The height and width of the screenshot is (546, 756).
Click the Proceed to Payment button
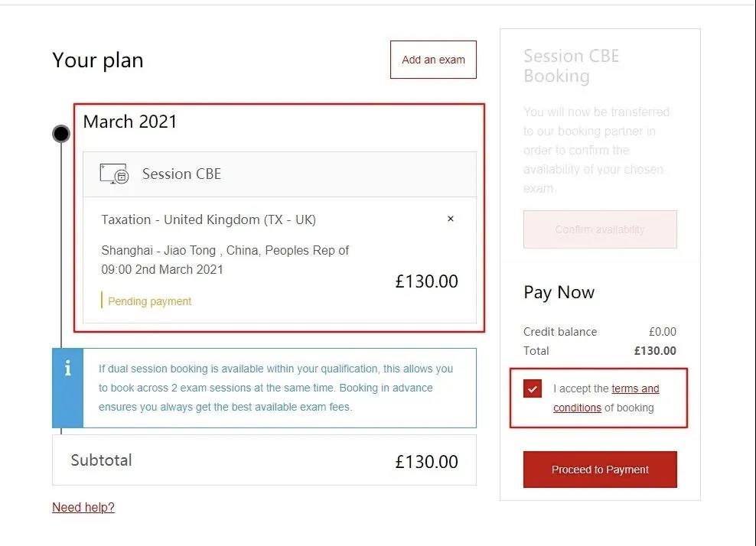tap(600, 470)
